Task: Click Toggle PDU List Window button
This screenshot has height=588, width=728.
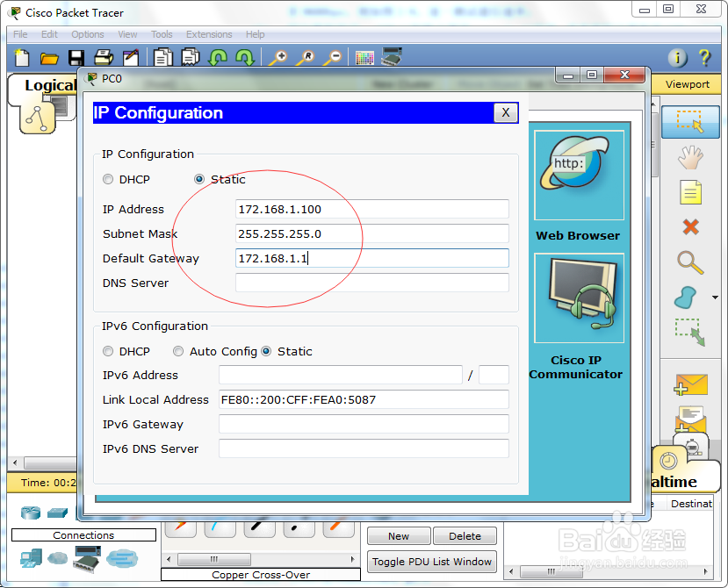Action: pos(432,562)
